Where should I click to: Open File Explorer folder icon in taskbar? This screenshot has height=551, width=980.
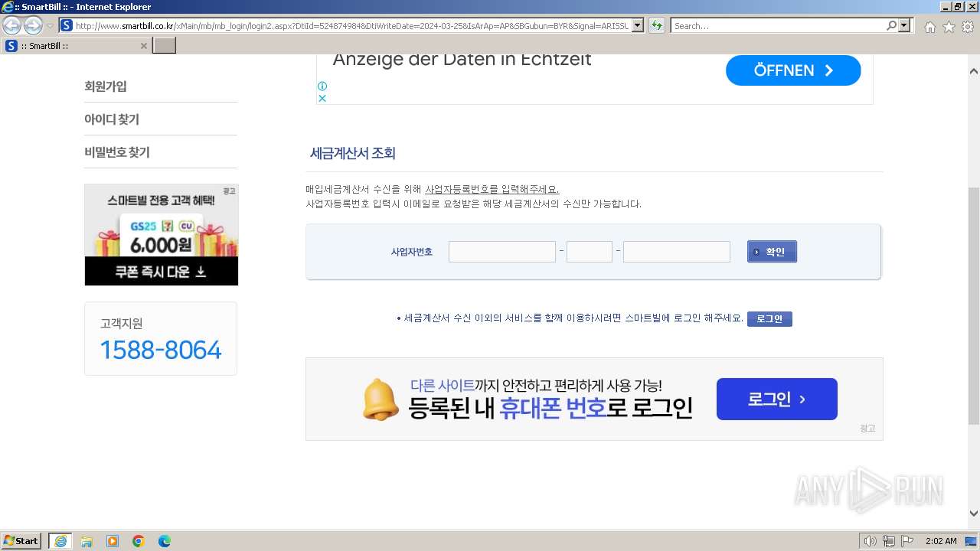[87, 541]
